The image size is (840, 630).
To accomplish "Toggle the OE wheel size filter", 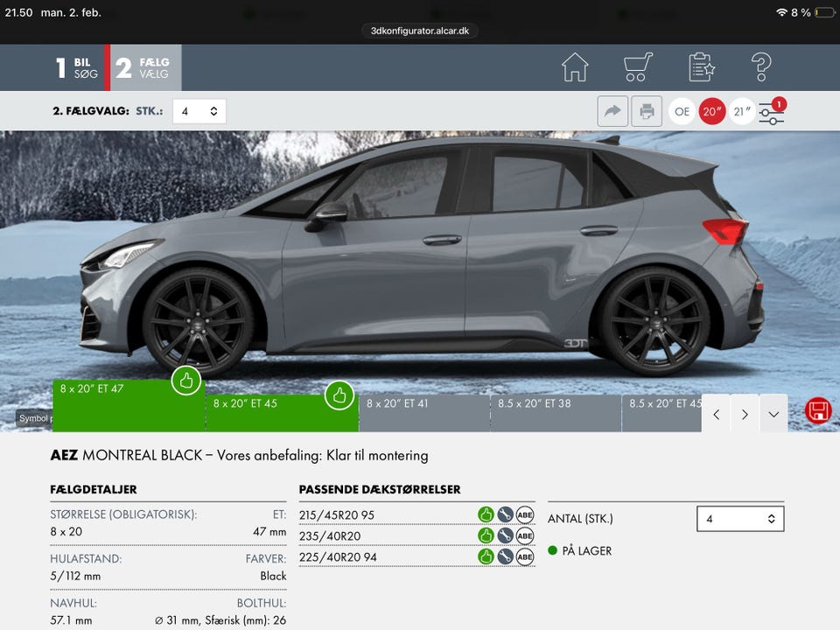I will (x=682, y=111).
